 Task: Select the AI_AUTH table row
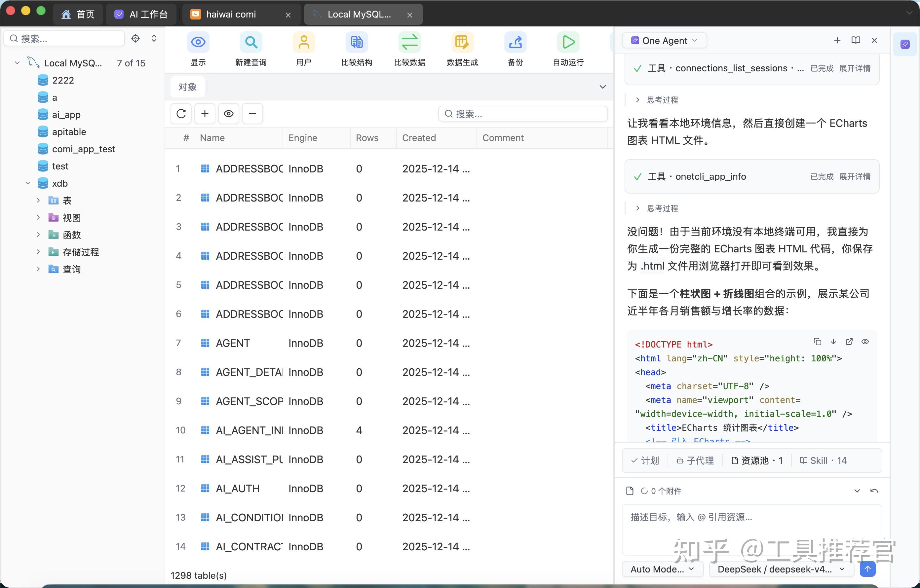pos(389,488)
